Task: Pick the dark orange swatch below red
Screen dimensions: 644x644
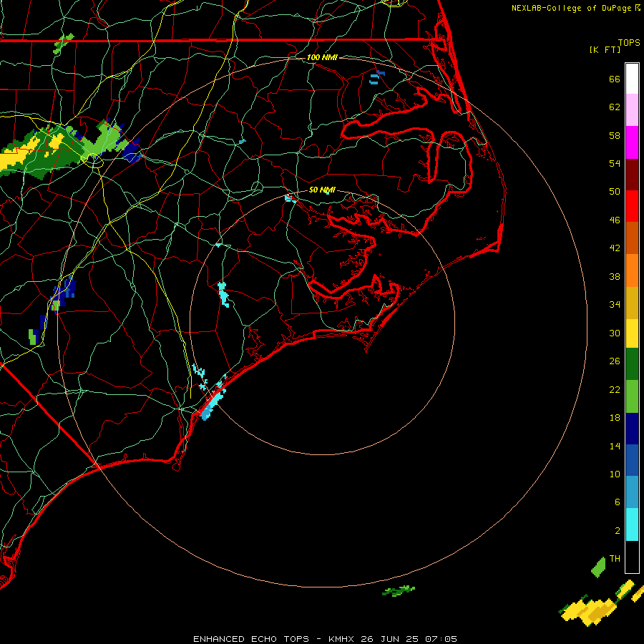Action: coord(632,238)
